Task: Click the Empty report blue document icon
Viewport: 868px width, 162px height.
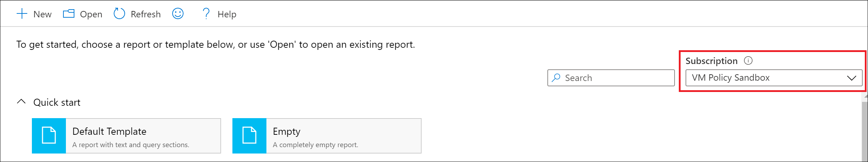Action: tap(249, 135)
